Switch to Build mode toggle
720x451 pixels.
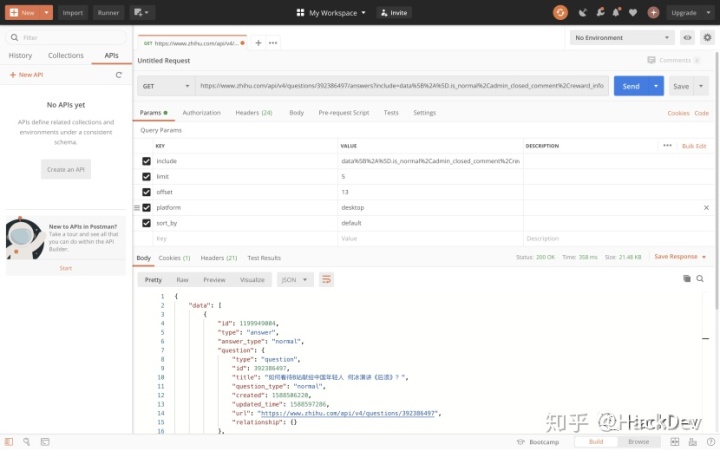596,442
